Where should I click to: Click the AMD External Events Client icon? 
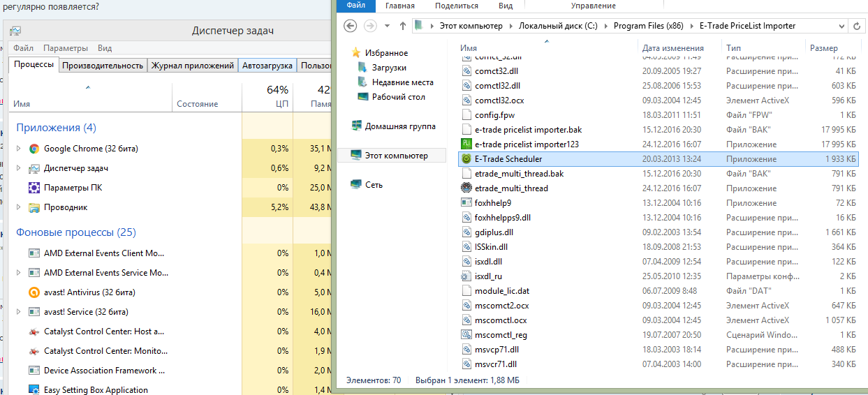coord(34,253)
